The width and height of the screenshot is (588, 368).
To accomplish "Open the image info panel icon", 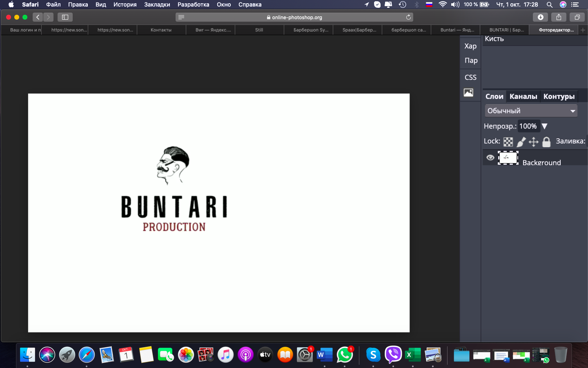I will (x=468, y=93).
